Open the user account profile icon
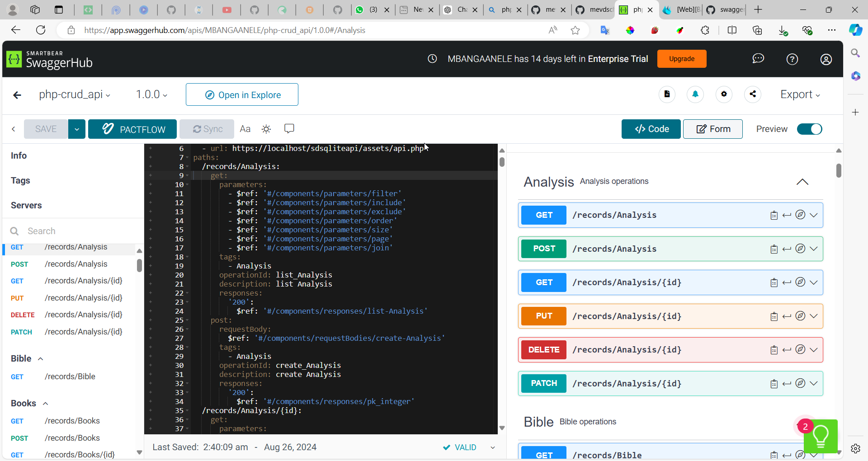This screenshot has height=461, width=868. click(826, 59)
